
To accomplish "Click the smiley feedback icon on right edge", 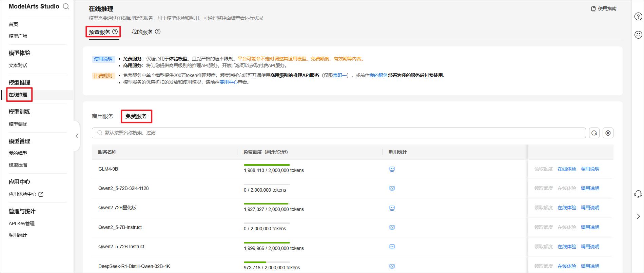I will pos(638,35).
